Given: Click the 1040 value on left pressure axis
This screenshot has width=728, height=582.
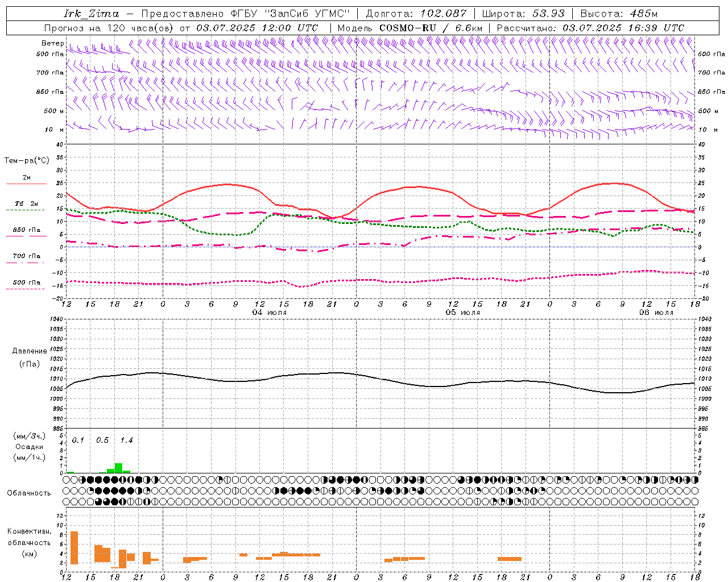Looking at the screenshot, I should 56,319.
